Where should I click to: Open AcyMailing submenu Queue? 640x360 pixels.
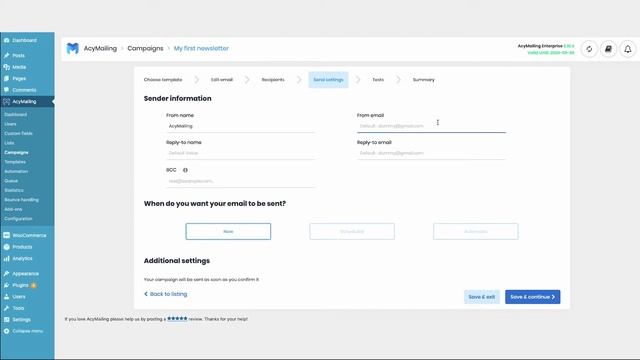pos(11,181)
